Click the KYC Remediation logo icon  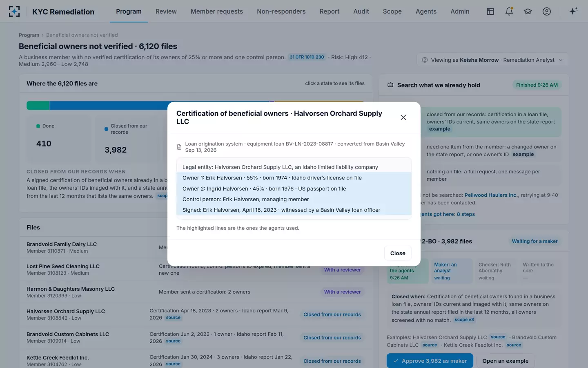click(14, 11)
